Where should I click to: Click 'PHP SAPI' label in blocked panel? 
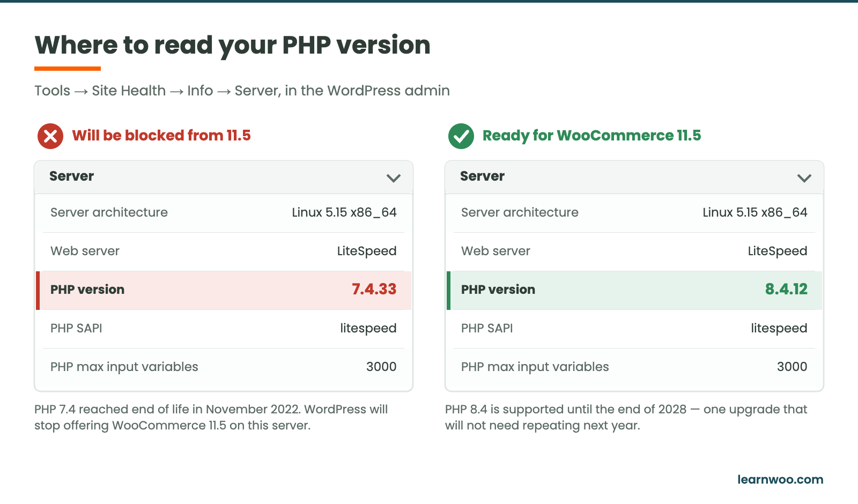point(76,328)
